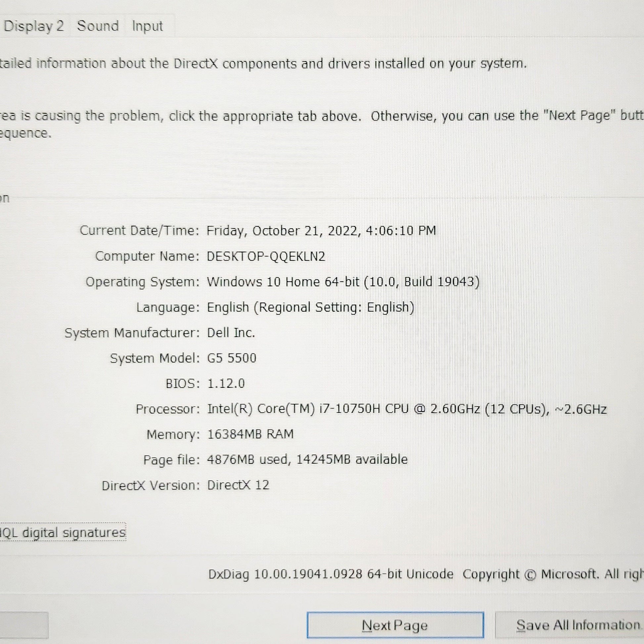Click the System Manufacturer value Dell Inc.
Screen dimensions: 644x644
(x=231, y=333)
